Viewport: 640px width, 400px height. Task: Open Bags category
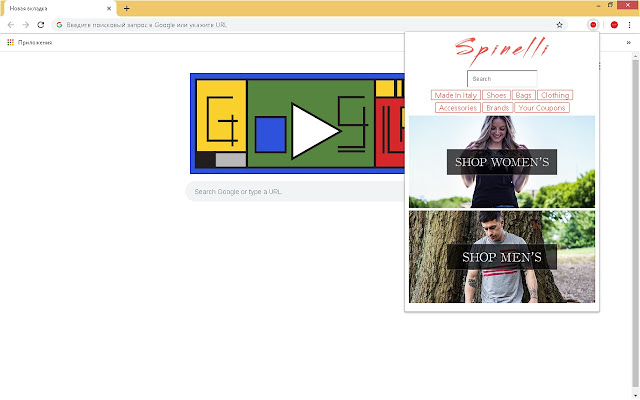click(524, 95)
